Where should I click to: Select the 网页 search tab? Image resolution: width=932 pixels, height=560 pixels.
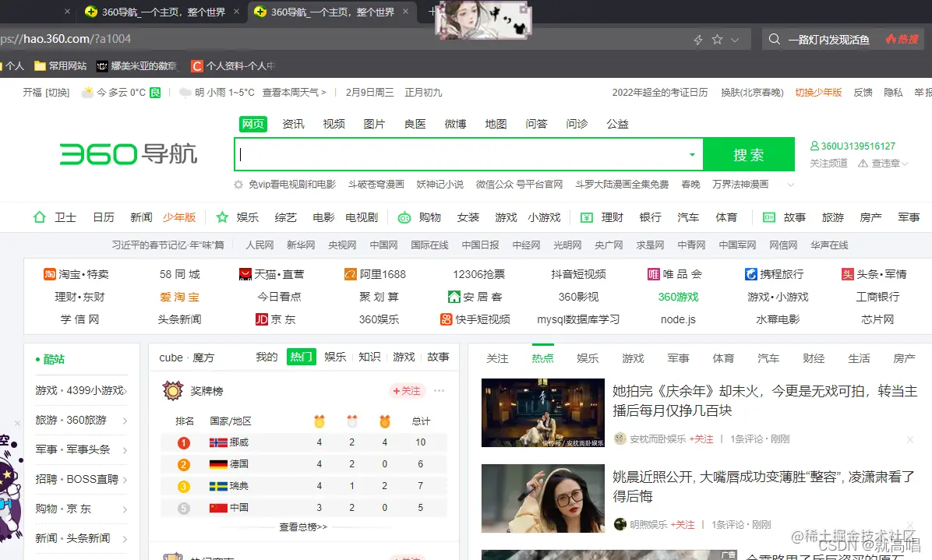[x=252, y=124]
